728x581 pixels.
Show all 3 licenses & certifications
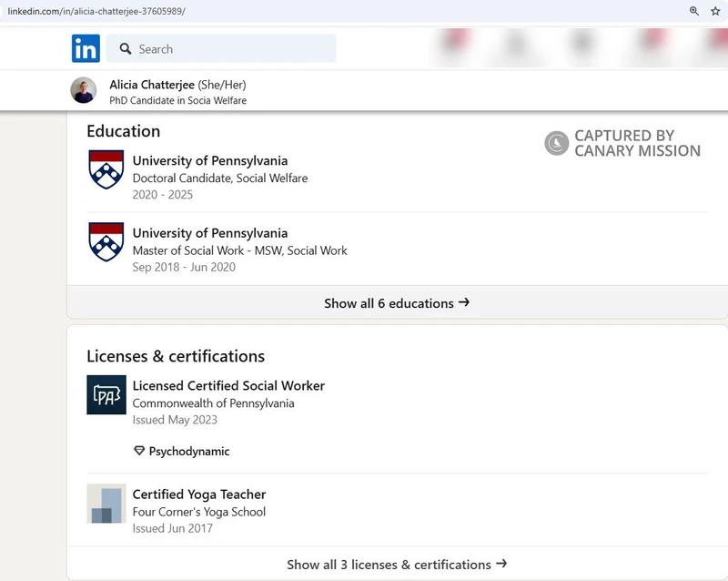tap(397, 565)
